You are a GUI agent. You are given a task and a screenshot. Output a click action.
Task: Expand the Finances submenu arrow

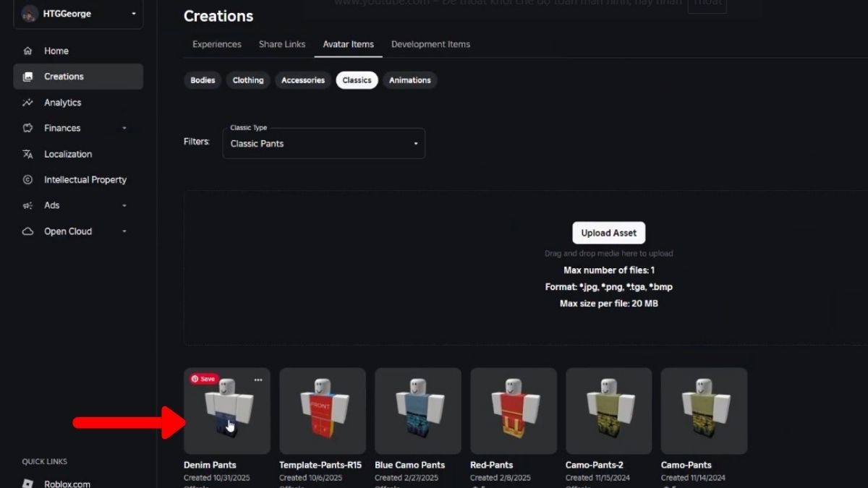pos(124,128)
